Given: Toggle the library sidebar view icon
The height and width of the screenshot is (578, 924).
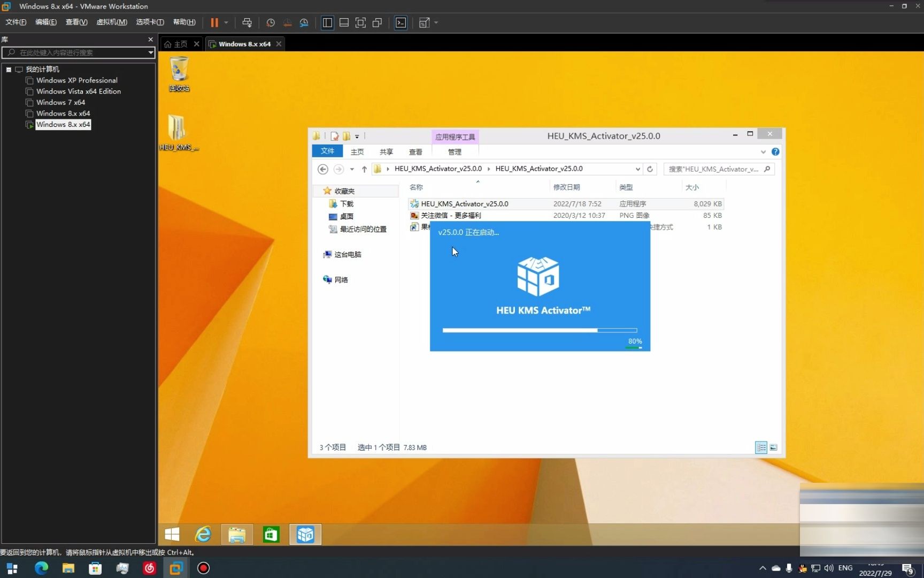Looking at the screenshot, I should (x=327, y=22).
